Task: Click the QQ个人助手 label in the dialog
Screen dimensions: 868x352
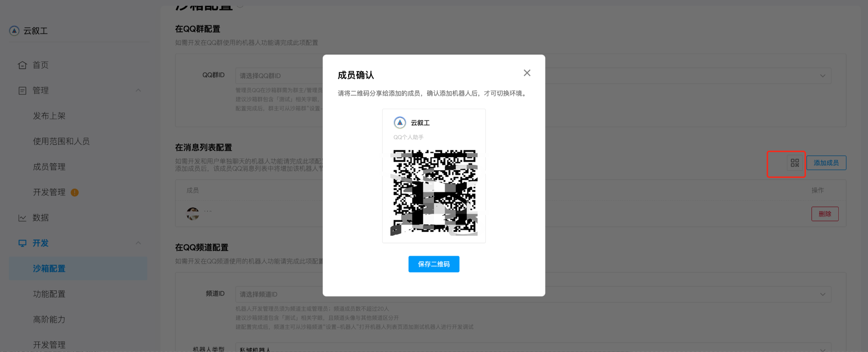Action: [x=408, y=137]
